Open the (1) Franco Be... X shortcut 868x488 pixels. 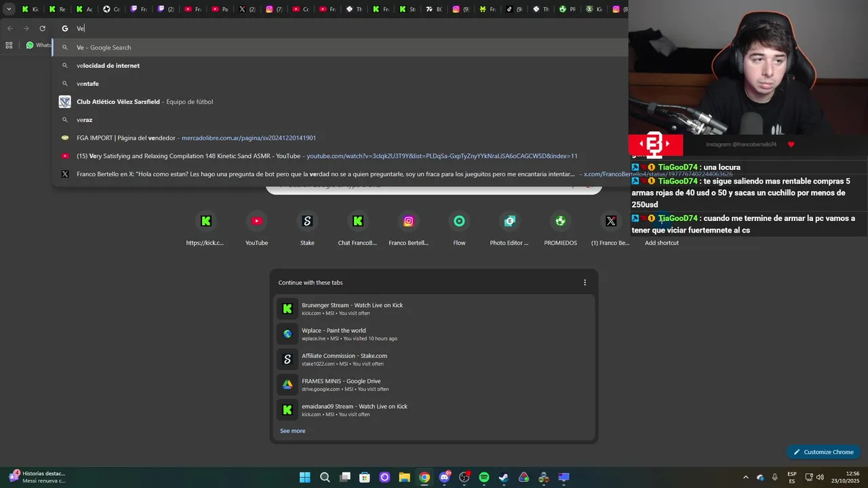pyautogui.click(x=610, y=228)
